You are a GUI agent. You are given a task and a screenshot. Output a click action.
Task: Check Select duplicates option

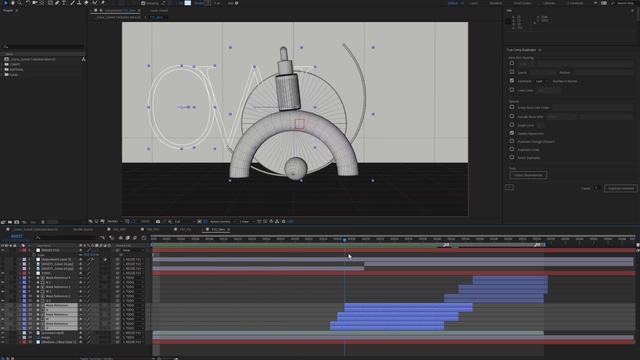point(512,158)
